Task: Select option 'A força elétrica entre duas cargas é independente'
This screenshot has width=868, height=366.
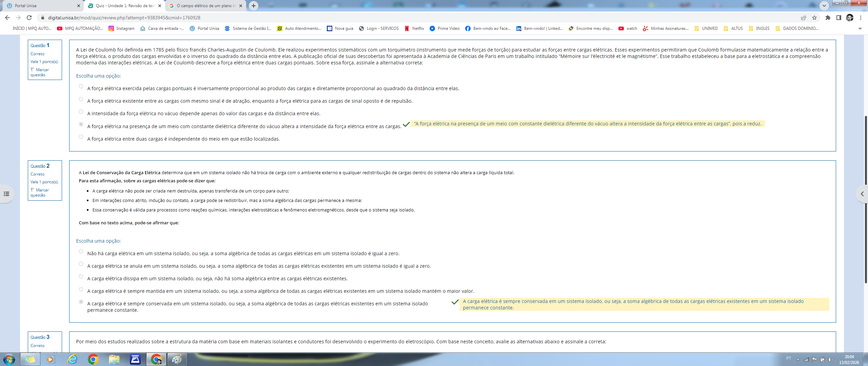Action: pos(81,137)
